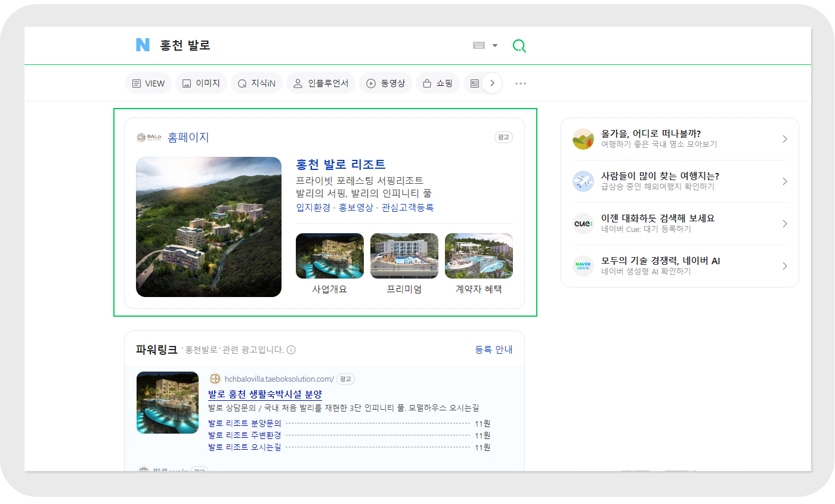
Task: Open the 홈페이지 link
Action: point(188,137)
